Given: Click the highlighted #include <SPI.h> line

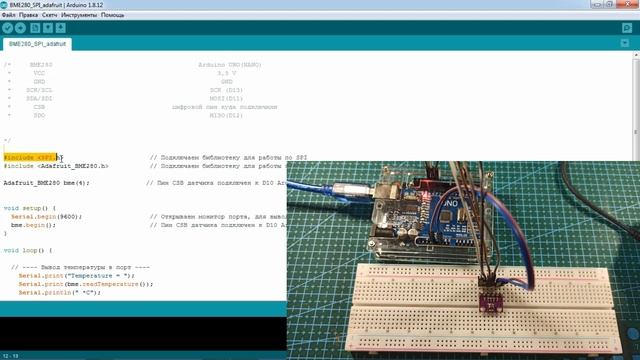Looking at the screenshot, I should pos(33,158).
